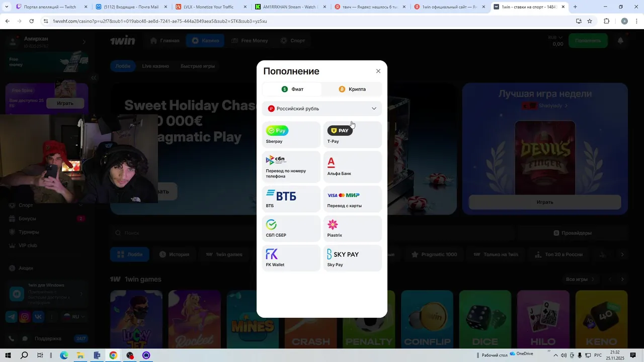644x362 pixels.
Task: Select Альфа Банк payment option
Action: pyautogui.click(x=353, y=167)
